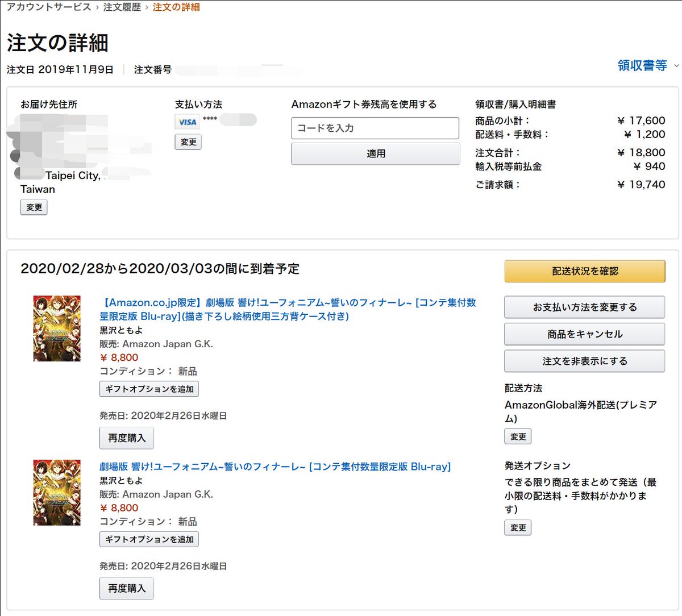Click AmazonGlobal海外配送(プレミアム) text
This screenshot has height=616, width=682.
[x=581, y=411]
